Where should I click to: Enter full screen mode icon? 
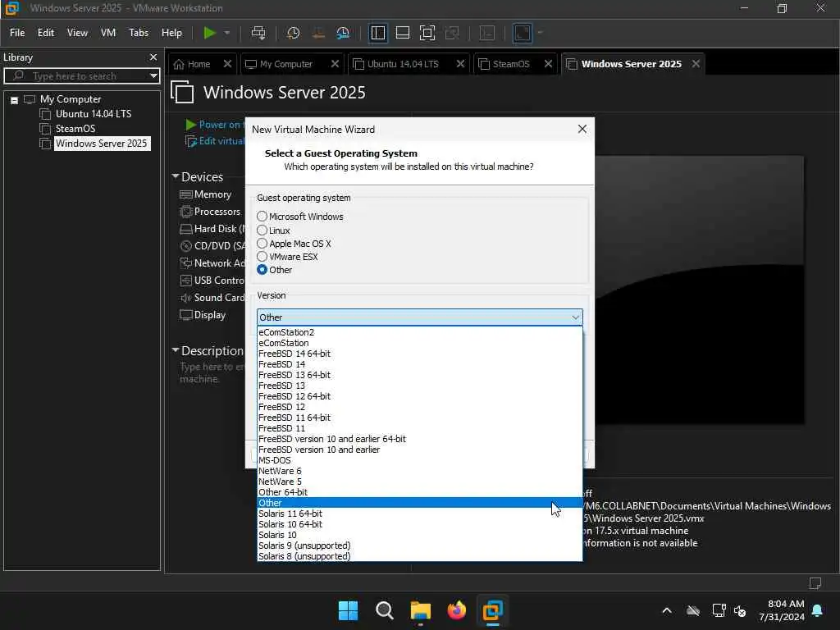click(x=427, y=33)
